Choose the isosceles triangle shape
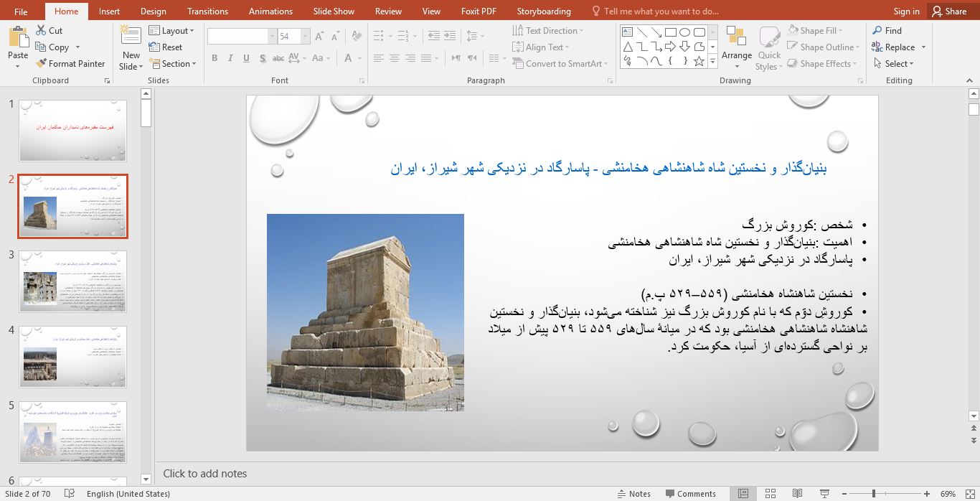This screenshot has width=980, height=501. (x=627, y=47)
